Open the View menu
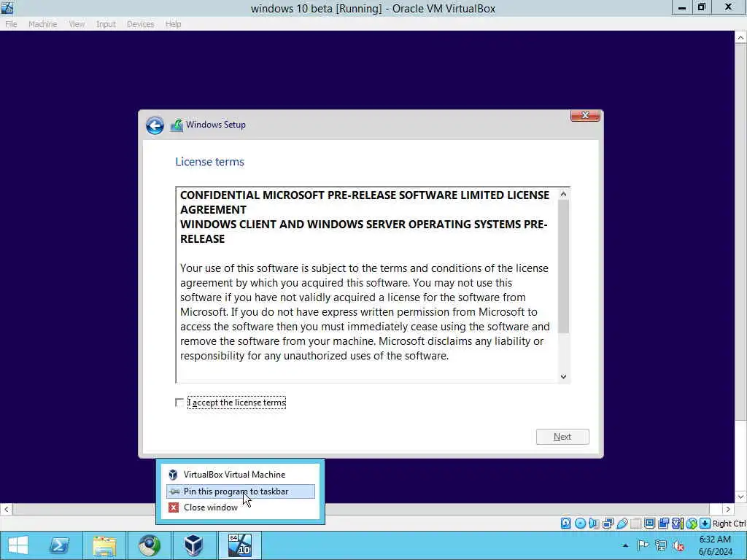This screenshot has width=747, height=560. [77, 24]
